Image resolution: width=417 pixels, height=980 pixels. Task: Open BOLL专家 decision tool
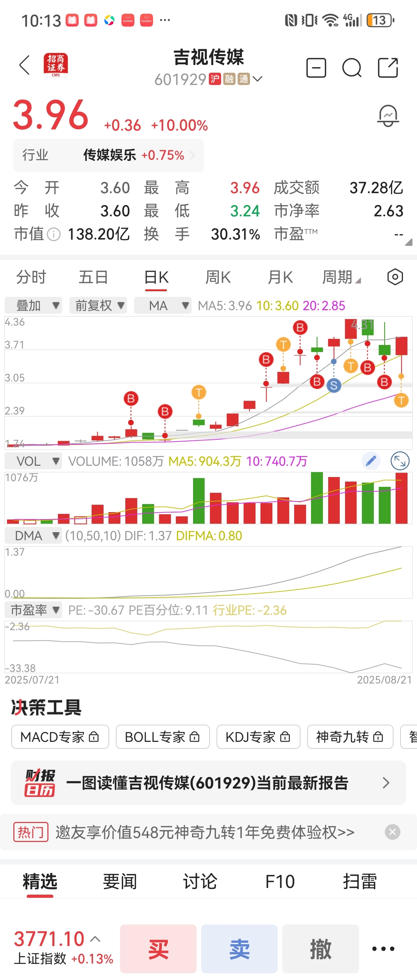click(163, 737)
